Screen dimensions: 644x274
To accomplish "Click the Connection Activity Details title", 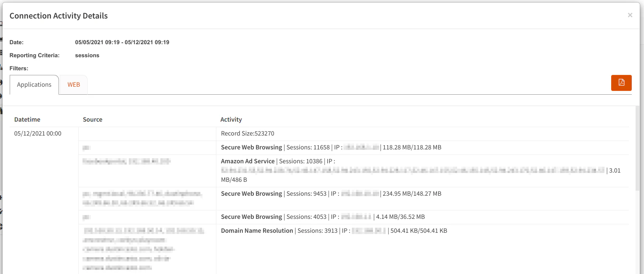I will tap(59, 16).
